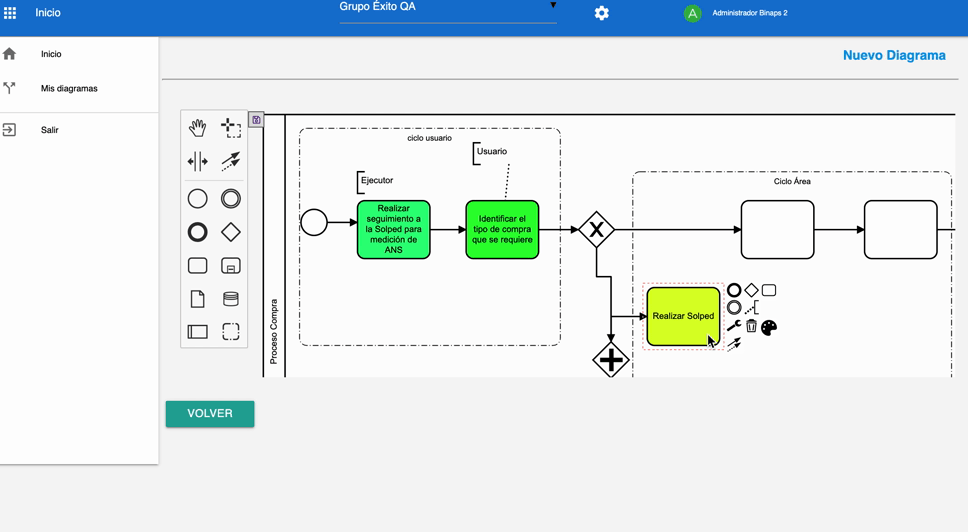
Task: Open the color palette for selected task
Action: click(769, 327)
